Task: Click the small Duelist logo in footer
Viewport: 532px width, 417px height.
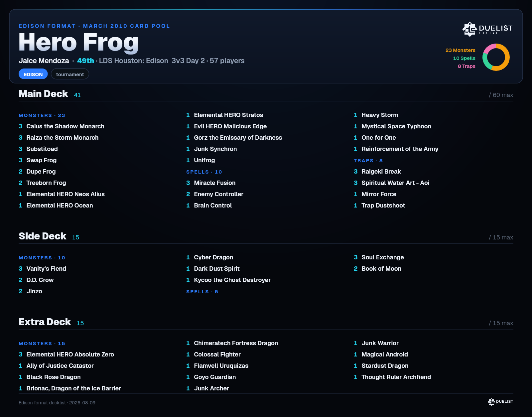Action: (x=500, y=402)
